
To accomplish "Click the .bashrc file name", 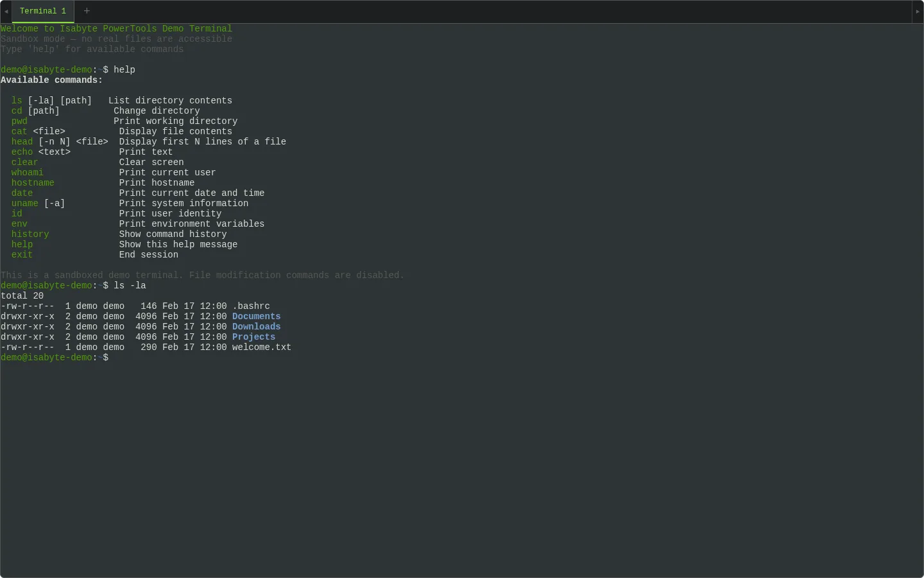I will coord(251,306).
